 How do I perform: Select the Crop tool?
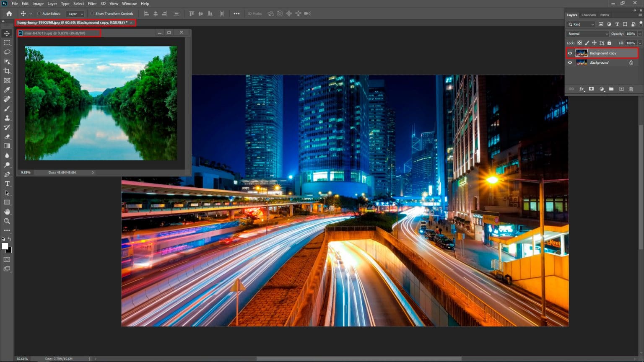pyautogui.click(x=7, y=71)
